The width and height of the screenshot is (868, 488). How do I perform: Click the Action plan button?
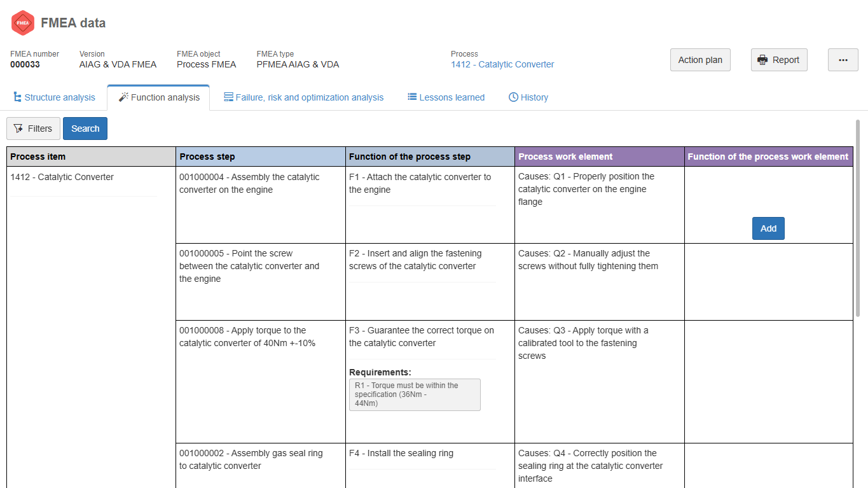coord(700,60)
